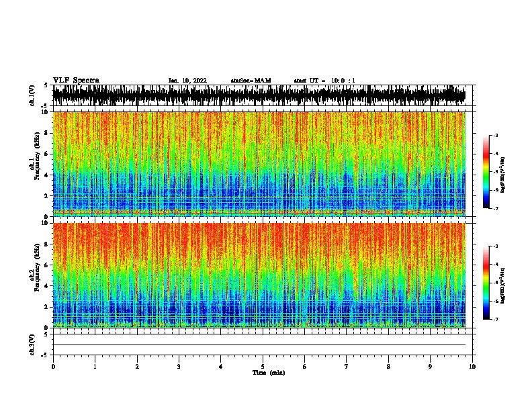Click the "Time (min)" axis label
The image size is (532, 411).
click(x=269, y=373)
